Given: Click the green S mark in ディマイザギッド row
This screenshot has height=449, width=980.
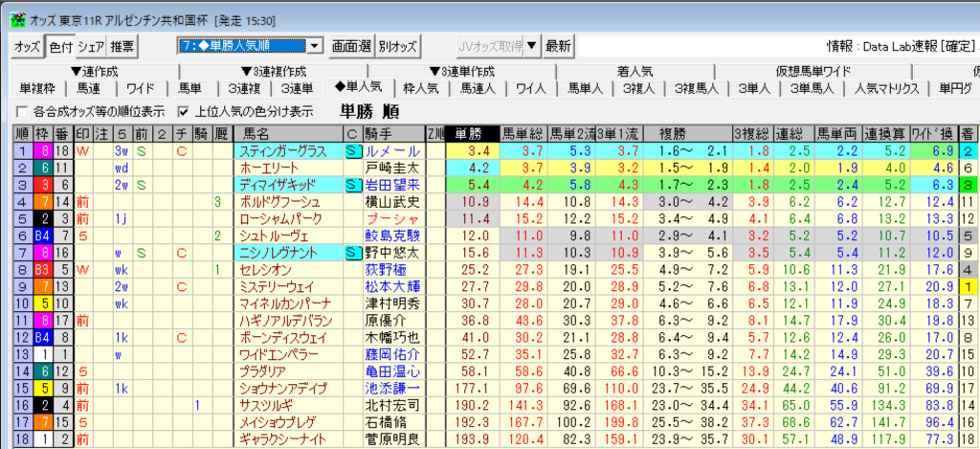Looking at the screenshot, I should pos(142,184).
